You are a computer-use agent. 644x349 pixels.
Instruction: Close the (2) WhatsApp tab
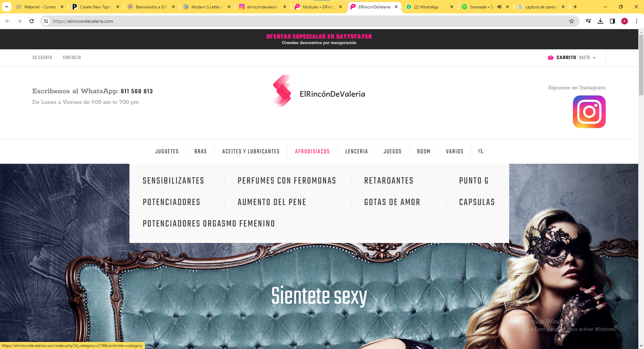[x=452, y=7]
